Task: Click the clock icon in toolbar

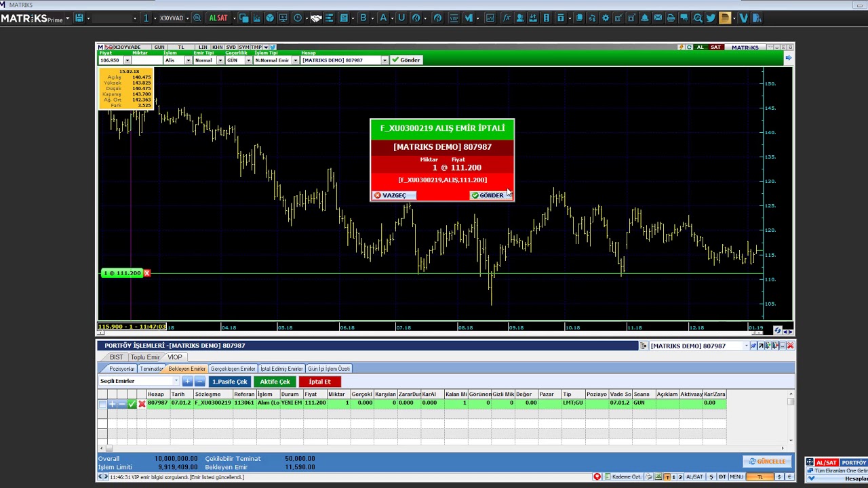Action: tap(298, 18)
